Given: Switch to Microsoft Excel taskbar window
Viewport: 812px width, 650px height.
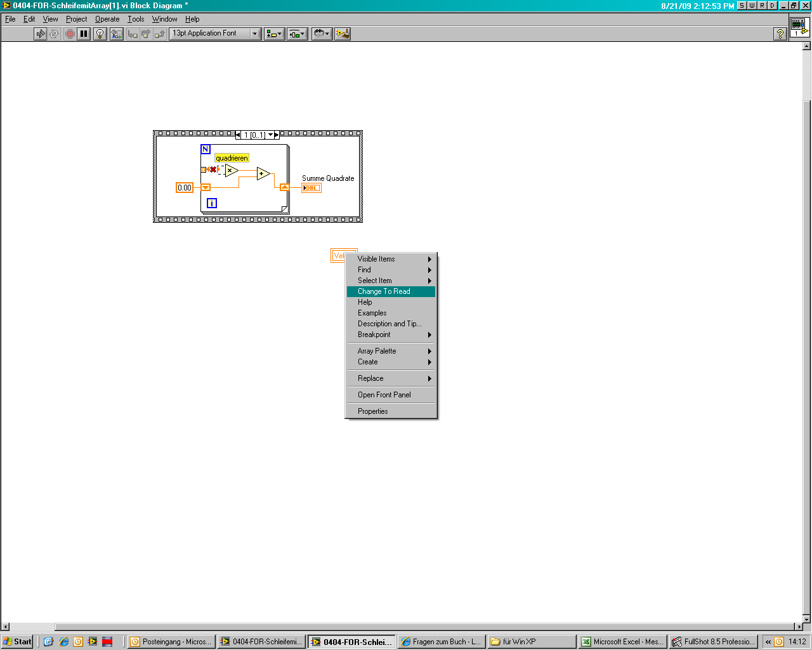Looking at the screenshot, I should coord(622,642).
